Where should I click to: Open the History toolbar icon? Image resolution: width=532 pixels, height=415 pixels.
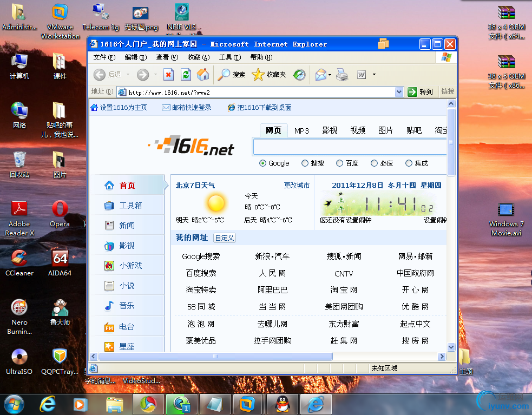coord(299,75)
